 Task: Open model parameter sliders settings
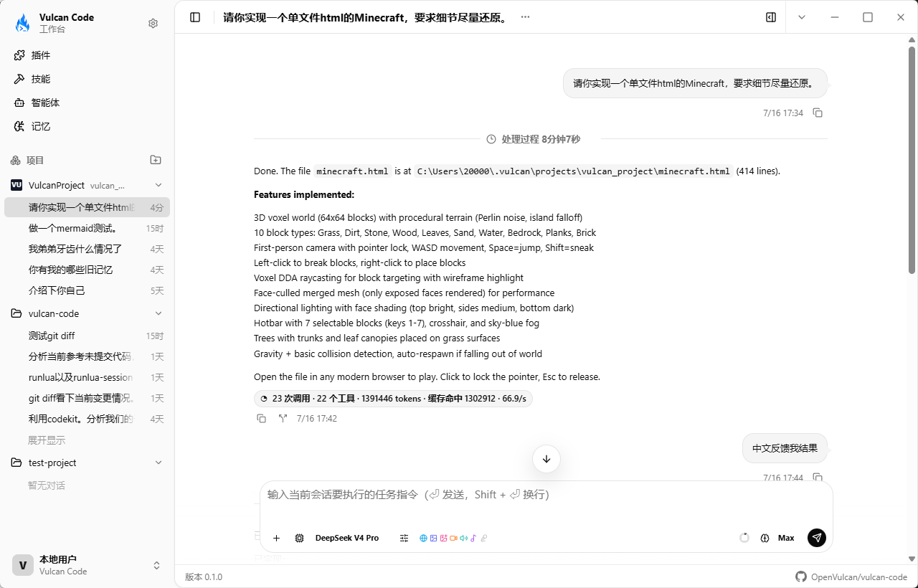pos(404,538)
